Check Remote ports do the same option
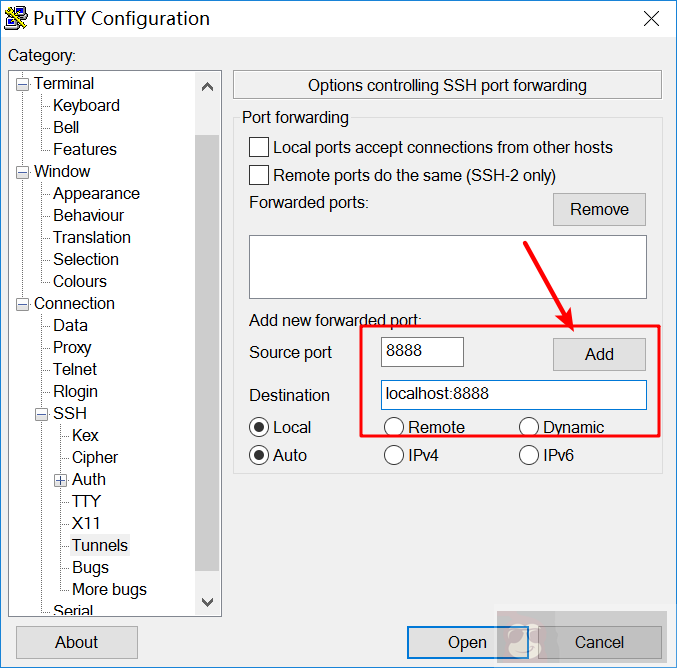The width and height of the screenshot is (677, 668). pos(259,175)
